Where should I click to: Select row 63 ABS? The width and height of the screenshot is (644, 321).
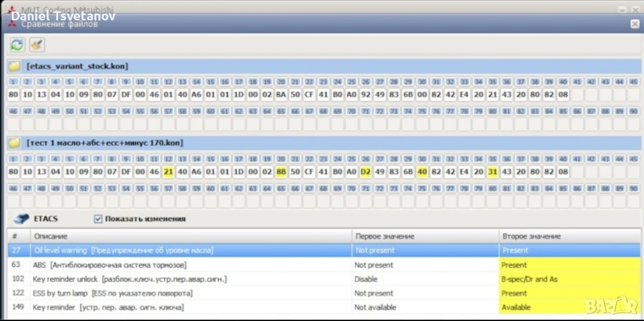325,265
